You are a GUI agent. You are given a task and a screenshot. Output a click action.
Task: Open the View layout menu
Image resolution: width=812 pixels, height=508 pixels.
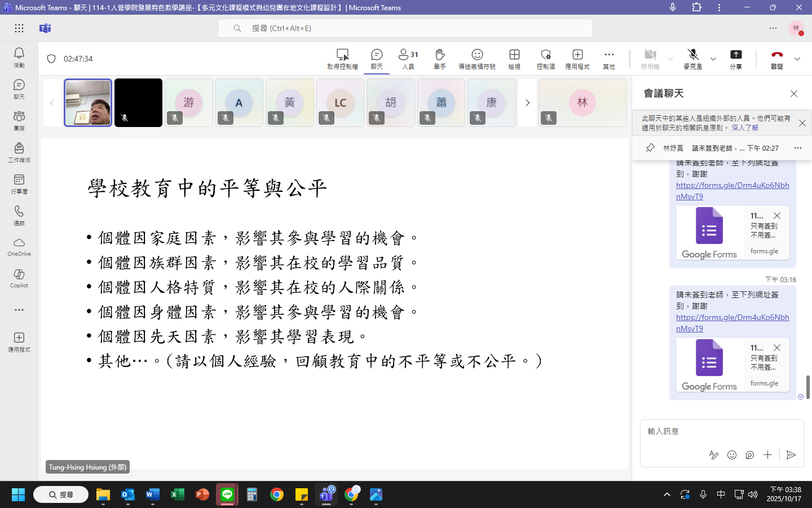514,58
